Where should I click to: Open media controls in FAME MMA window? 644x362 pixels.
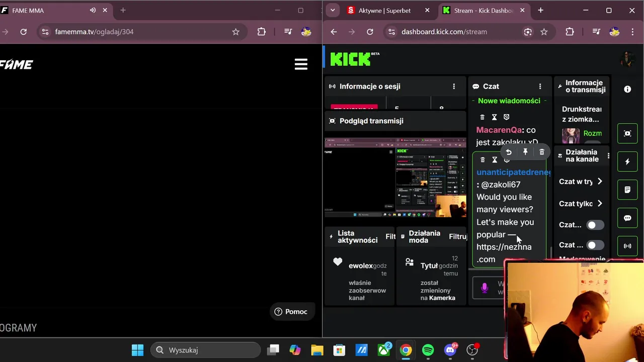(x=288, y=32)
